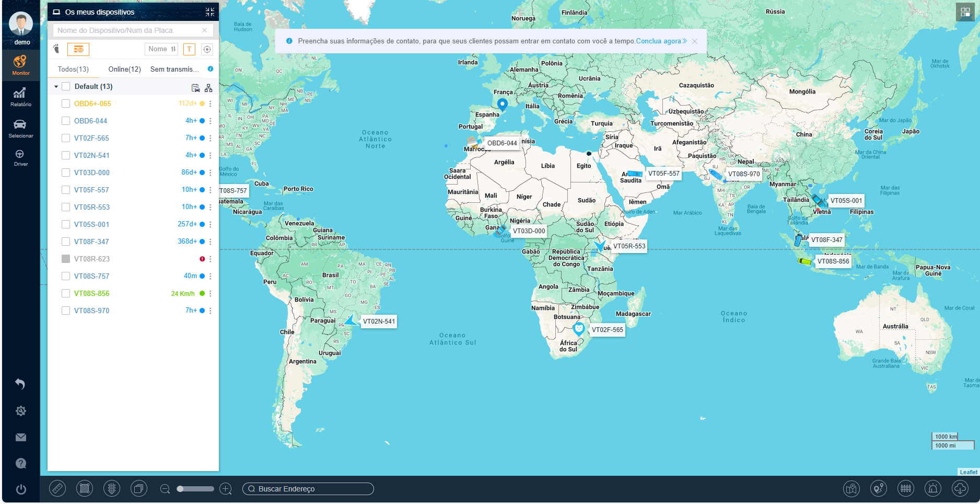Click the ruler measure tool
The height and width of the screenshot is (504, 980).
point(57,489)
